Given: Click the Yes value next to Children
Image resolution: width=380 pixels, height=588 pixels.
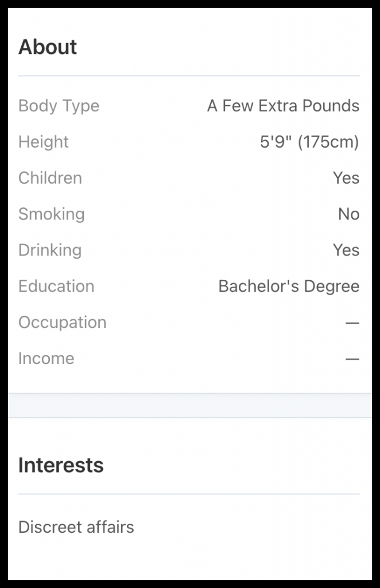Looking at the screenshot, I should coord(346,178).
